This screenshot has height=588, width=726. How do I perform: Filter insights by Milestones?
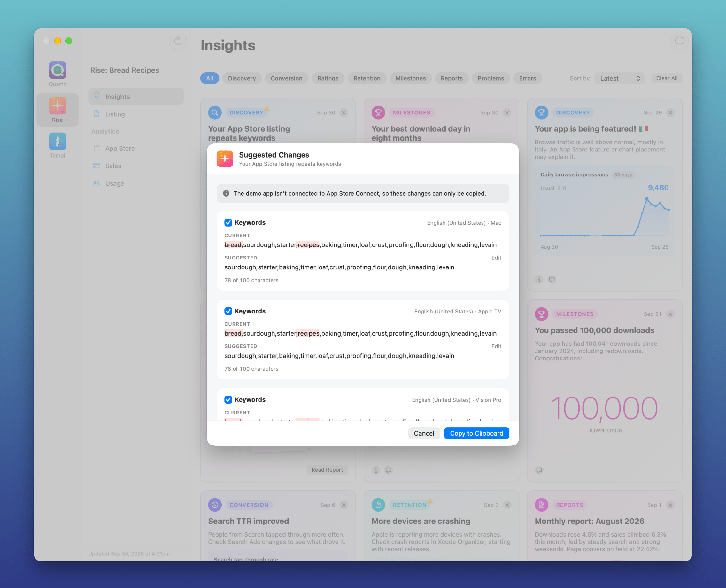tap(411, 78)
